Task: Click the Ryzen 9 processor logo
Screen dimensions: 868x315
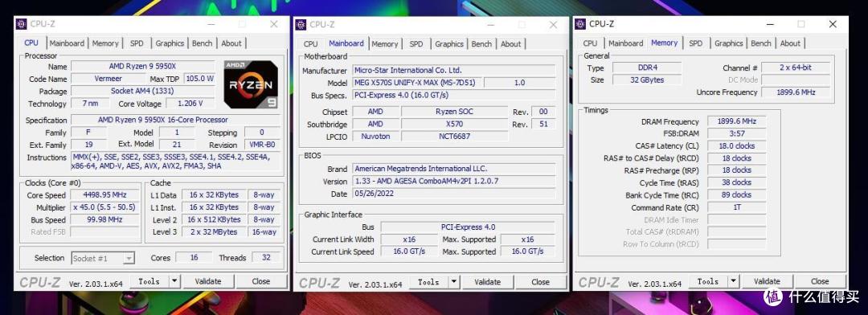Action: pyautogui.click(x=251, y=84)
